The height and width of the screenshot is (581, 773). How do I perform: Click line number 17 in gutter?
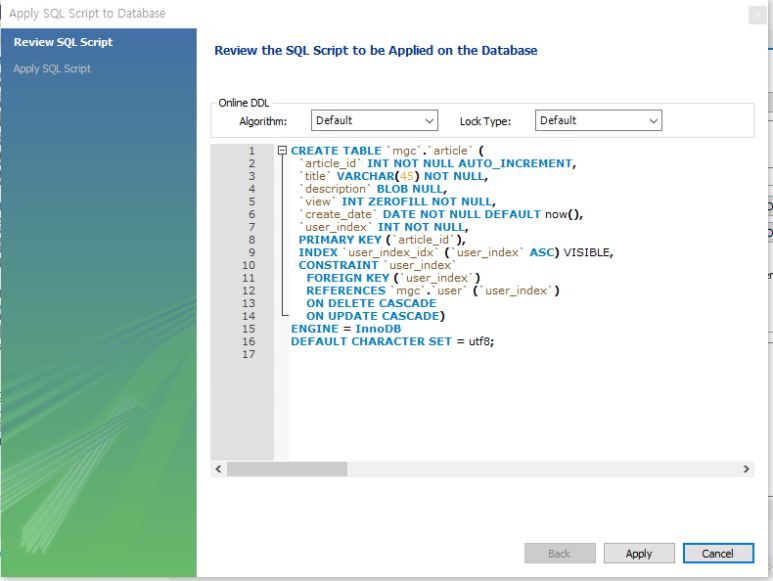(x=249, y=354)
